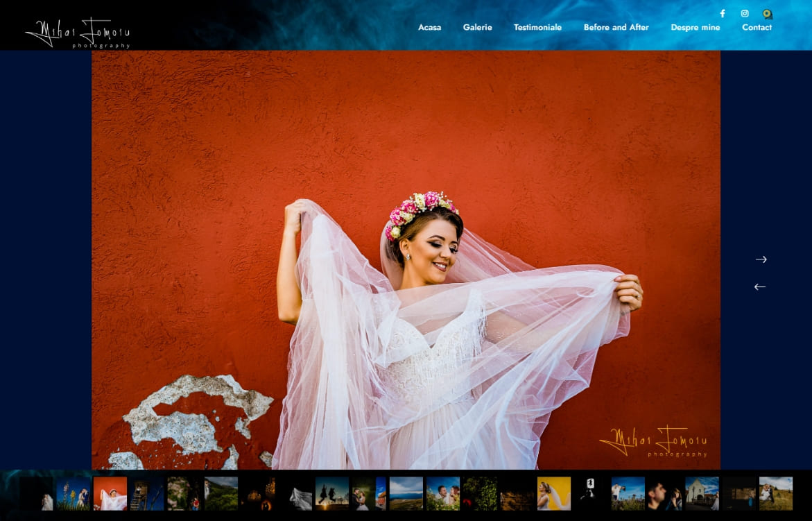
Task: Click the Mihai Fomoiu photography logo
Action: (x=78, y=33)
